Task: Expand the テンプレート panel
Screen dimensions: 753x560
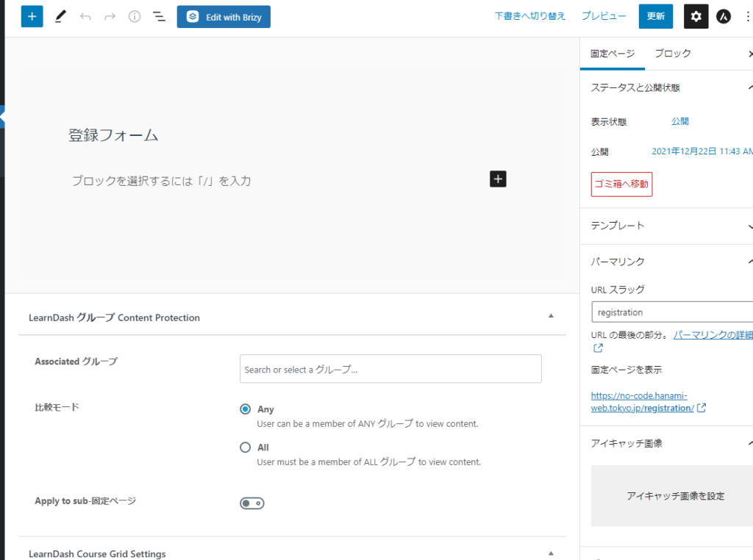Action: (666, 226)
